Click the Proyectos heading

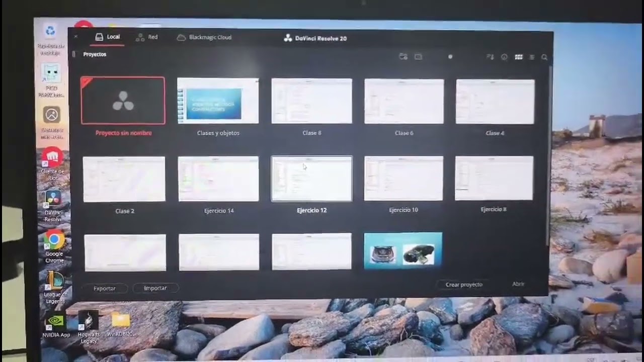(95, 54)
